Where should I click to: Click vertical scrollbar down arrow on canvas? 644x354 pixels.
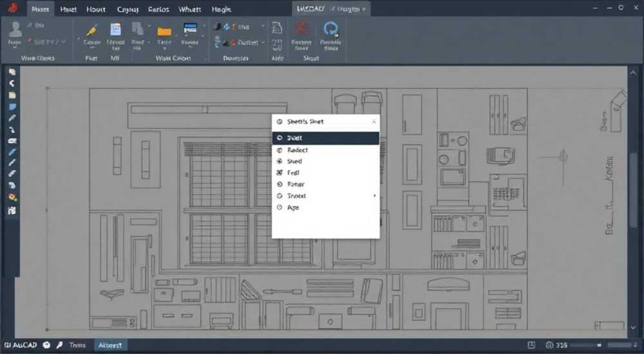coord(633,328)
